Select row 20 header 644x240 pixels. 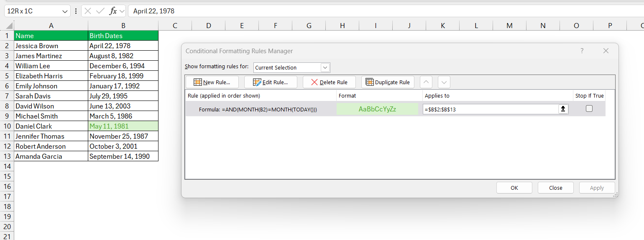click(7, 227)
